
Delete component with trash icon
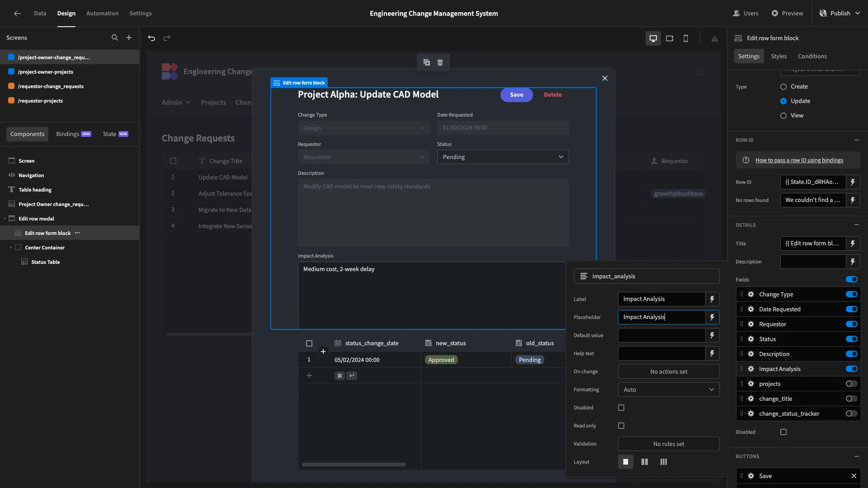click(440, 62)
